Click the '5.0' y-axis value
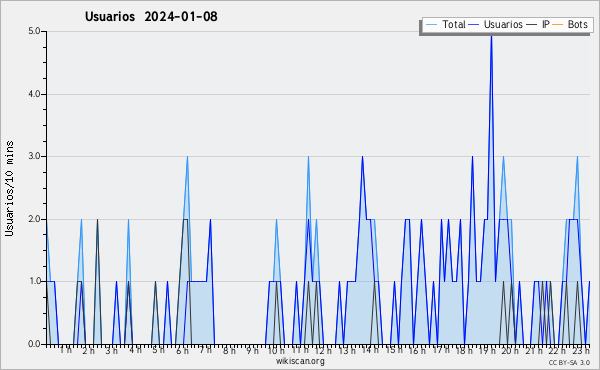The height and width of the screenshot is (370, 600). click(34, 31)
